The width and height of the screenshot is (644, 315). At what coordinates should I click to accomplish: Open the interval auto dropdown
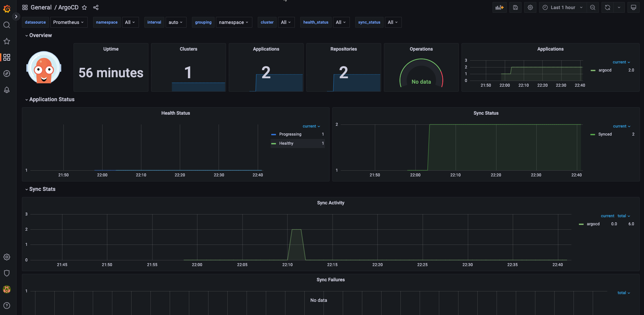(176, 22)
